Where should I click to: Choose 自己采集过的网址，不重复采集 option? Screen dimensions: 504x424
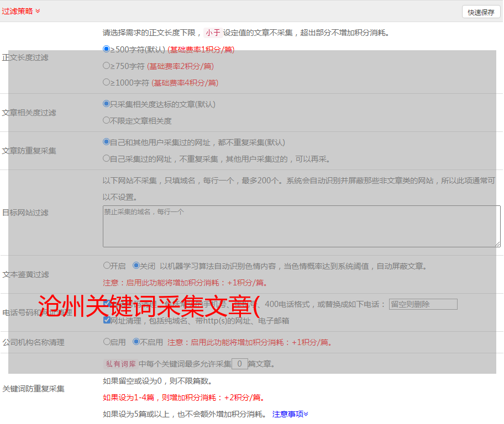pyautogui.click(x=107, y=158)
